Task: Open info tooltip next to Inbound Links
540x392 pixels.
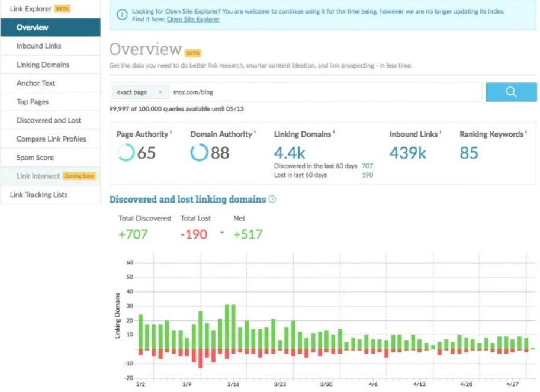Action: [x=441, y=131]
